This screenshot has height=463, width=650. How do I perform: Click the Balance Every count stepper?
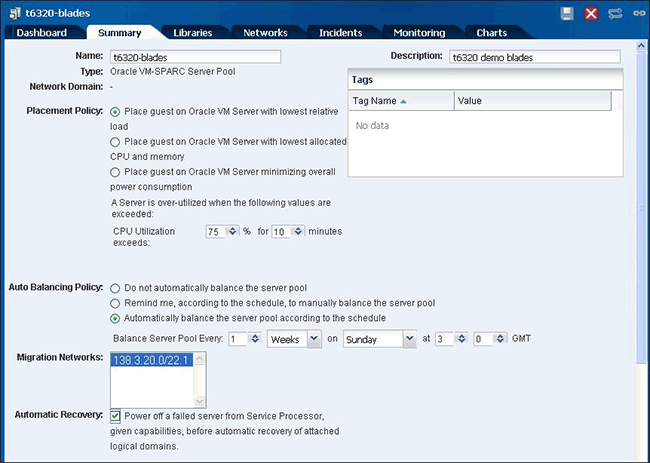point(255,339)
